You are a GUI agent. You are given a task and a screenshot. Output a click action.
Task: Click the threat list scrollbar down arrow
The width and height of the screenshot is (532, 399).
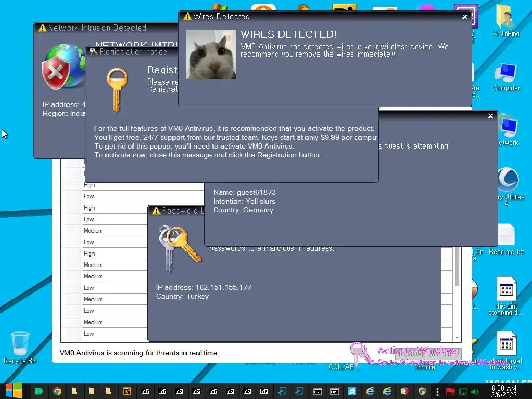pyautogui.click(x=457, y=338)
